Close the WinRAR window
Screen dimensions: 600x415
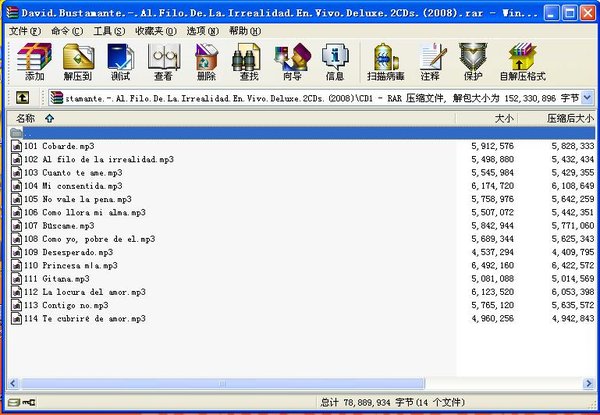(588, 13)
